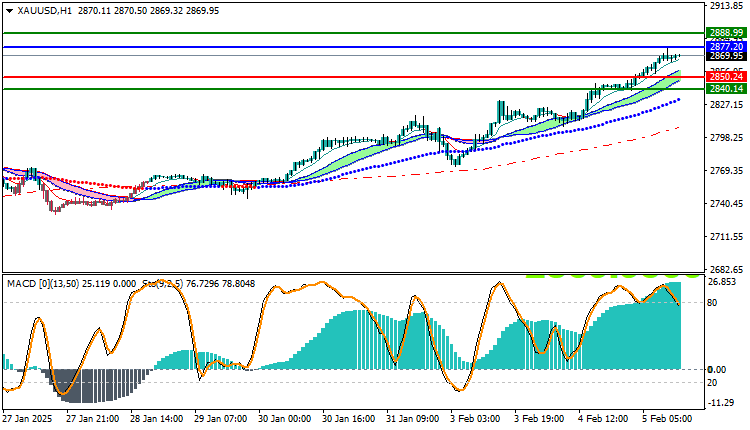Click the 2740.45 price scale value

point(727,204)
